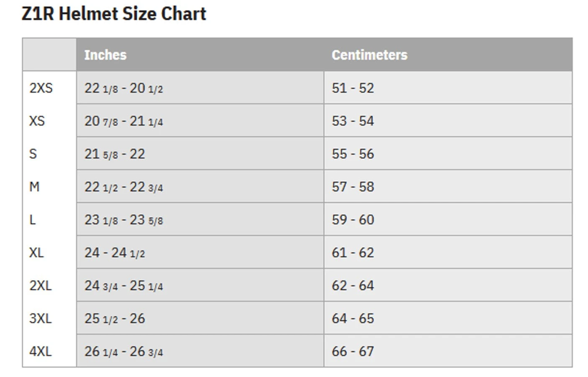Click the 51 - 52 centimeters cell
This screenshot has width=588, height=377.
[x=353, y=88]
